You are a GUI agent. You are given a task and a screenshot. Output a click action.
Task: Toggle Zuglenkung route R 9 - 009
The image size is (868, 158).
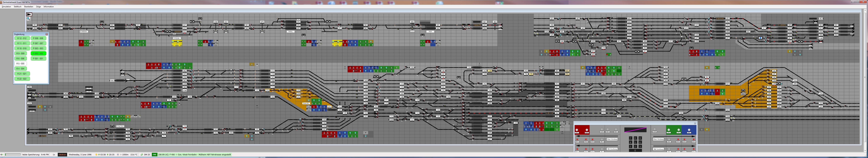pyautogui.click(x=21, y=53)
